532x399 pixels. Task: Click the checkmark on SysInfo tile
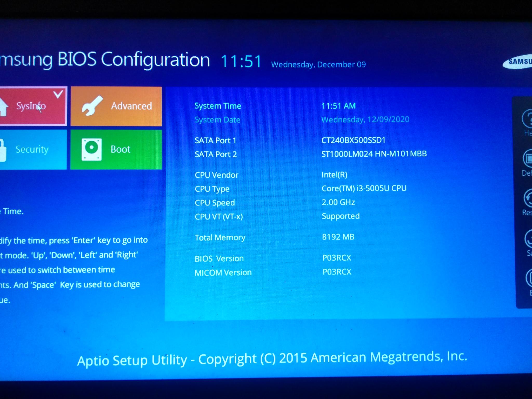(x=58, y=94)
